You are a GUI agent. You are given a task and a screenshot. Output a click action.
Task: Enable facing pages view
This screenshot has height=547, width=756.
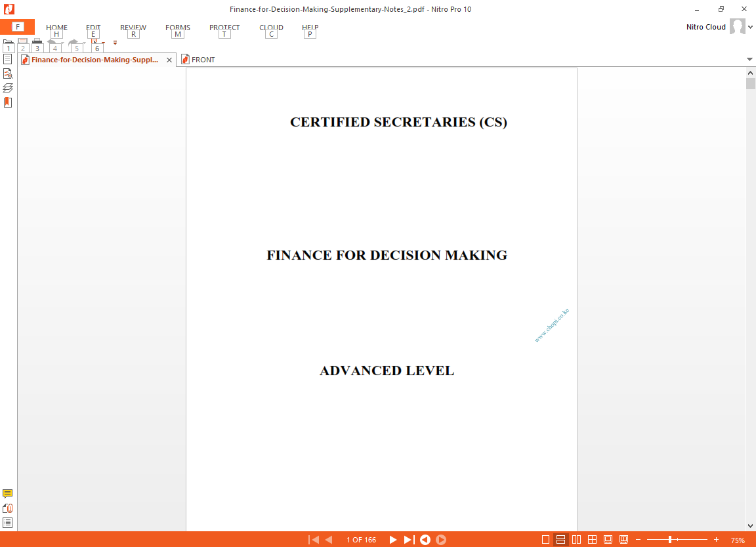(577, 540)
